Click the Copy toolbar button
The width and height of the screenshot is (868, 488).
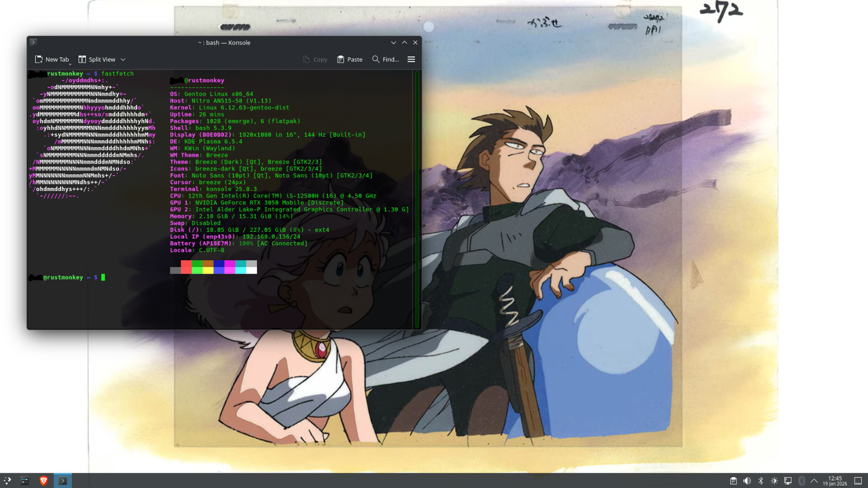pos(315,60)
